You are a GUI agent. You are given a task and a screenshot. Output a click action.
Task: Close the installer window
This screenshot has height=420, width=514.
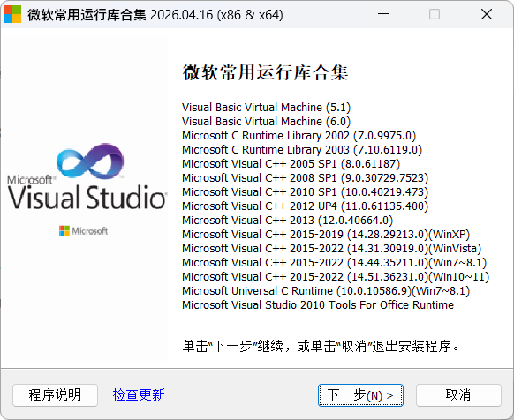click(487, 14)
